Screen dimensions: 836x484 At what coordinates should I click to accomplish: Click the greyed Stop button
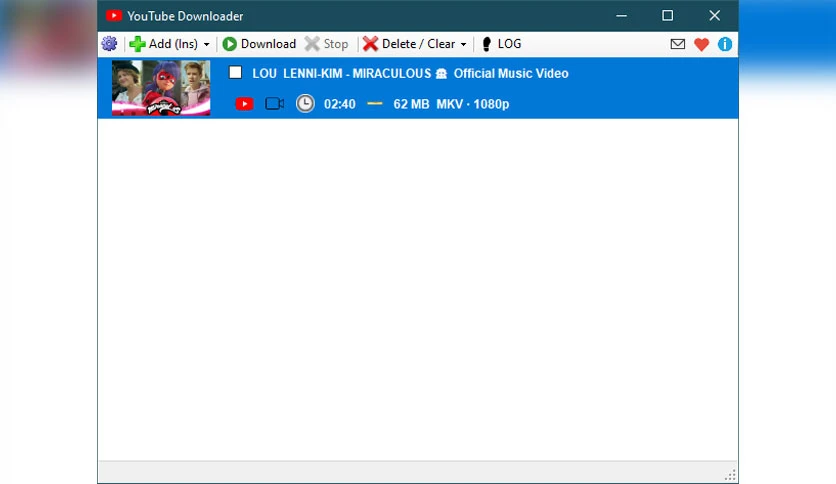[x=326, y=44]
